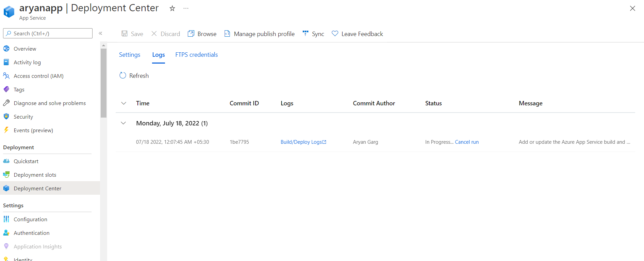Screen dimensions: 644x261
Task: Click Leave Feedback button label
Action: 362,34
